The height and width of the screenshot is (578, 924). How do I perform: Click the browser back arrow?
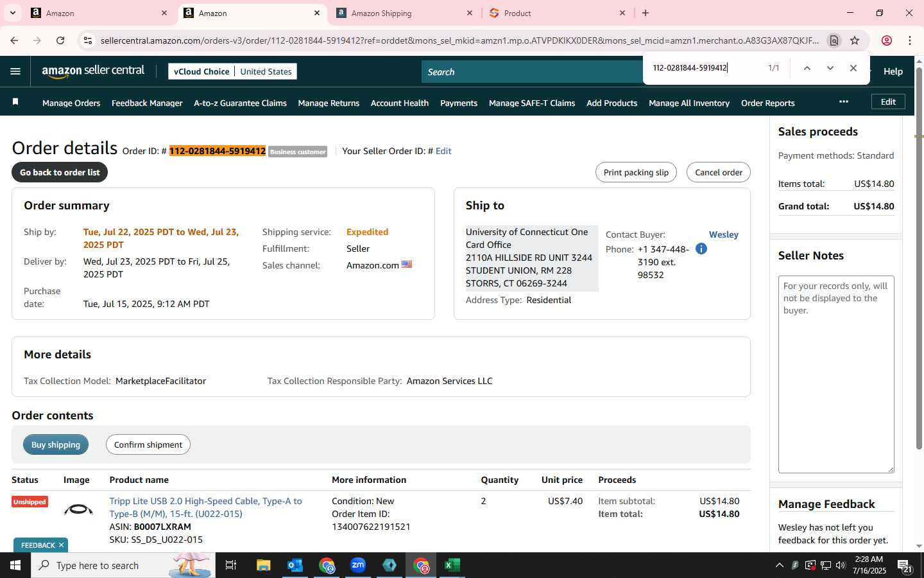point(14,40)
